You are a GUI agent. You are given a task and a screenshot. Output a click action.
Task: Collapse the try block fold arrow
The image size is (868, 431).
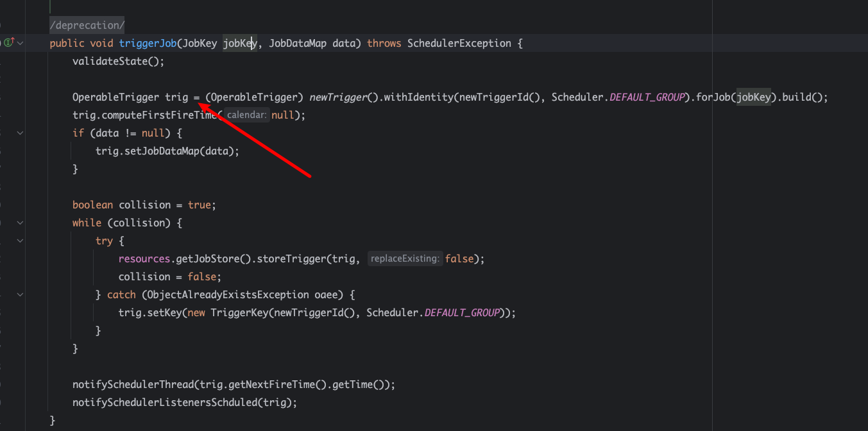(21, 241)
